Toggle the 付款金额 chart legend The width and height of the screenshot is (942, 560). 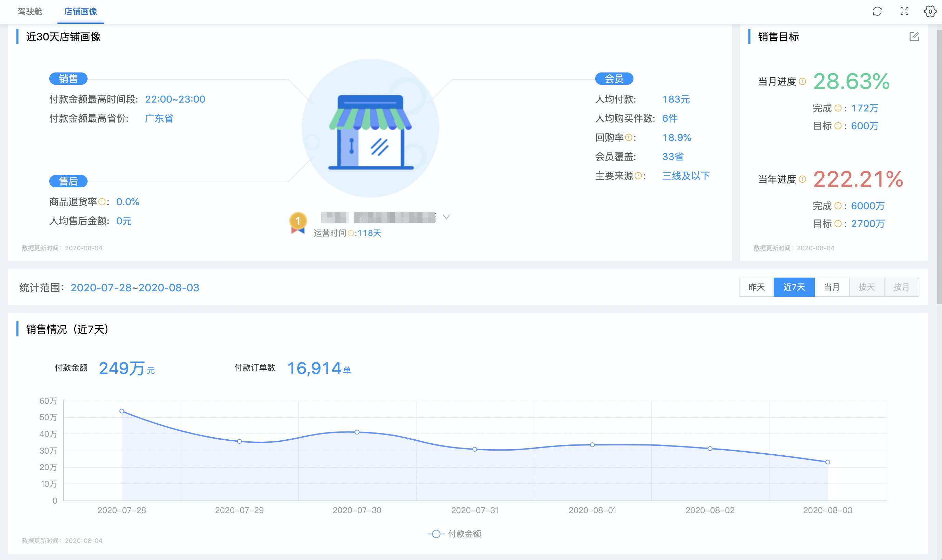(x=454, y=534)
